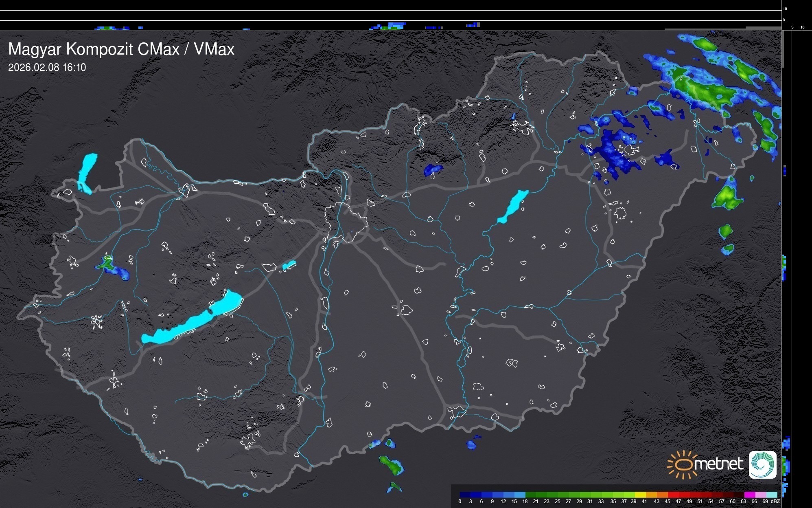
Task: Click the green echo blob south of the border
Action: tap(391, 465)
